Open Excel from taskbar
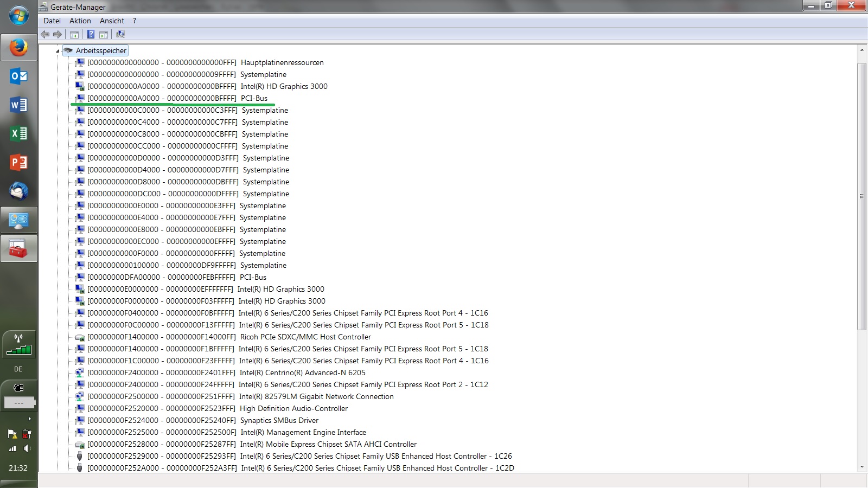This screenshot has height=488, width=868. point(18,133)
